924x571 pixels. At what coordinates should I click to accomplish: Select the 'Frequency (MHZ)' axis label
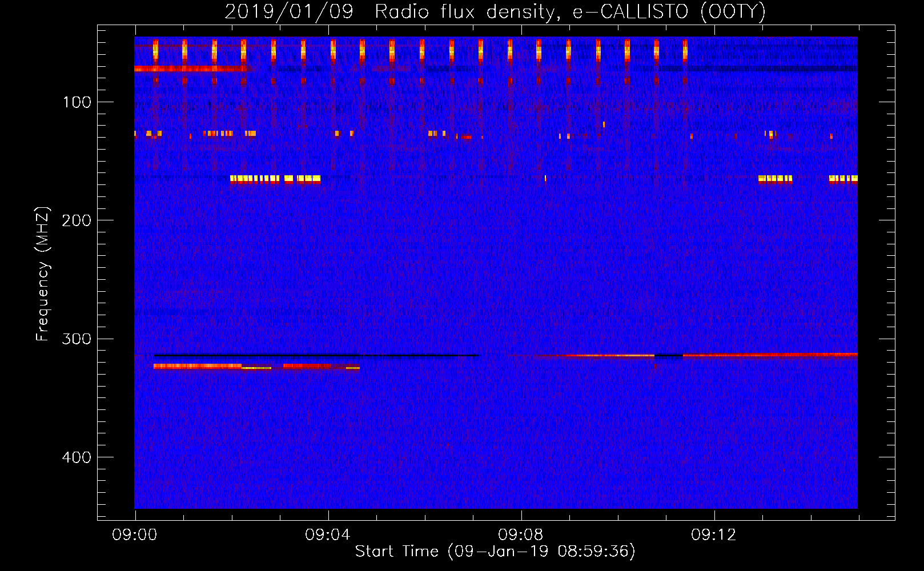coord(43,274)
